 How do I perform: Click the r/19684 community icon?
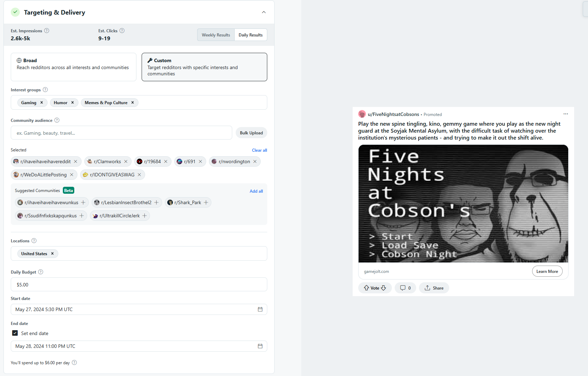click(140, 161)
